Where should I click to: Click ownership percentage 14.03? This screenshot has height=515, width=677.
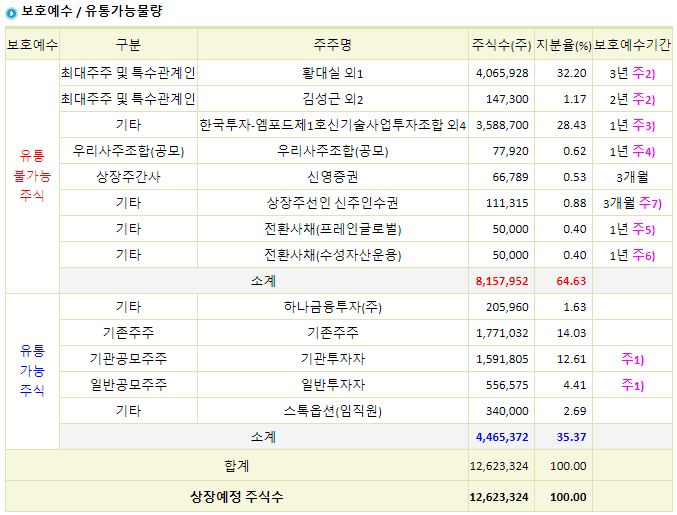pos(572,333)
